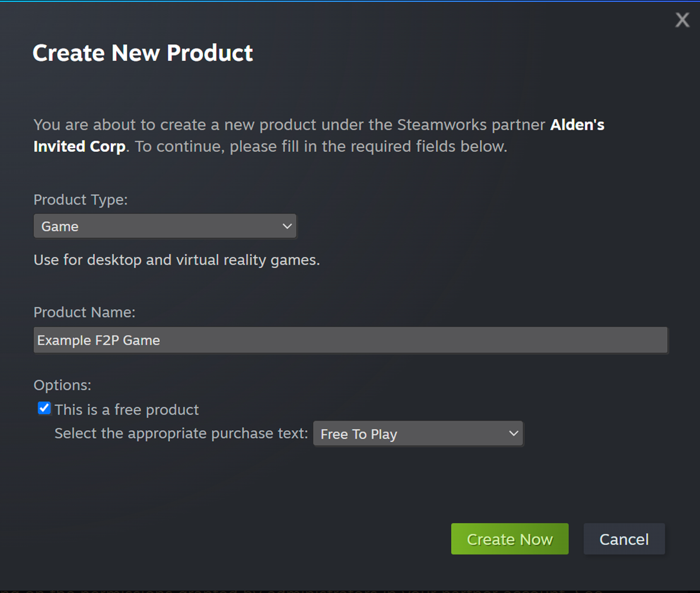Click the 'Create New Product' heading
Image resolution: width=700 pixels, height=593 pixels.
tap(142, 53)
